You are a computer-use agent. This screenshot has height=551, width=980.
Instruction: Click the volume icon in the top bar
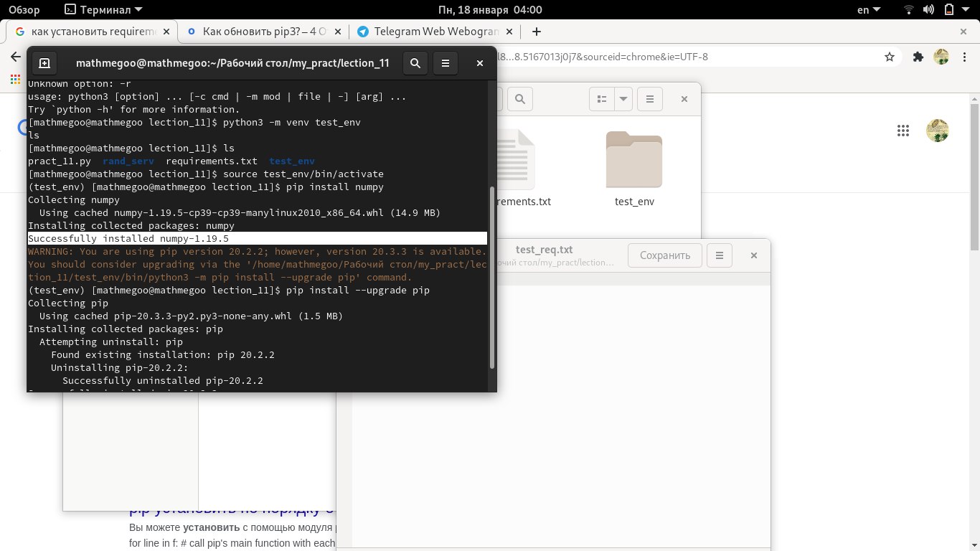[929, 9]
